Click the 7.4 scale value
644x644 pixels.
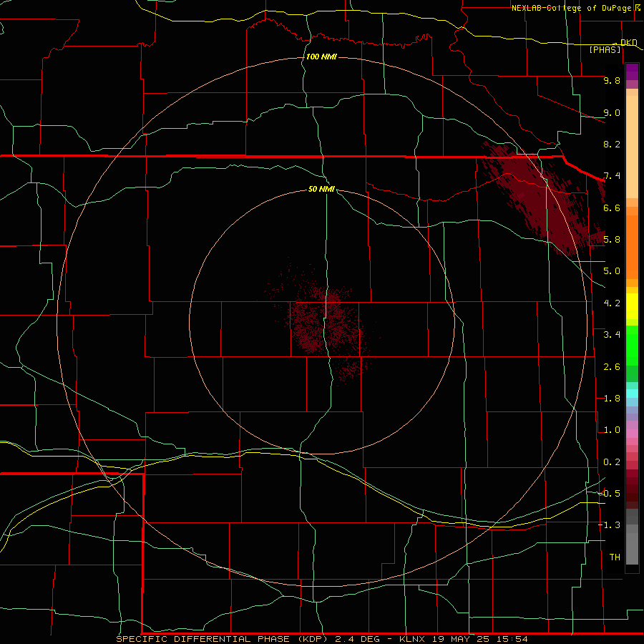[612, 176]
